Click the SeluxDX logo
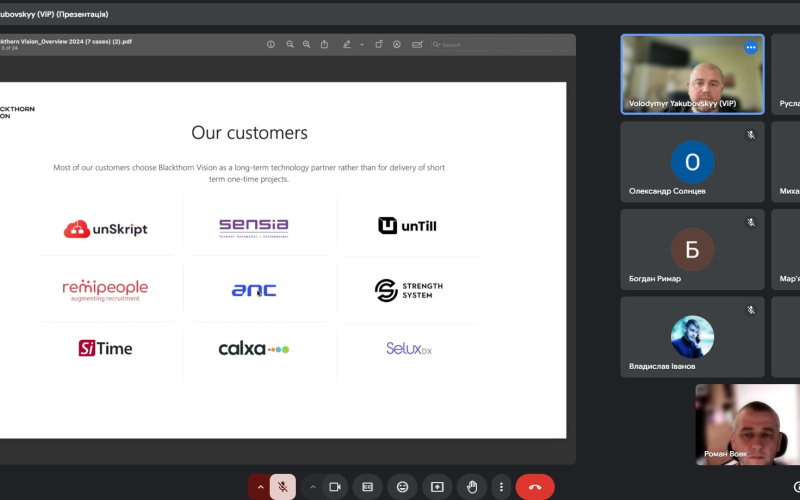The height and width of the screenshot is (500, 800). coord(409,348)
